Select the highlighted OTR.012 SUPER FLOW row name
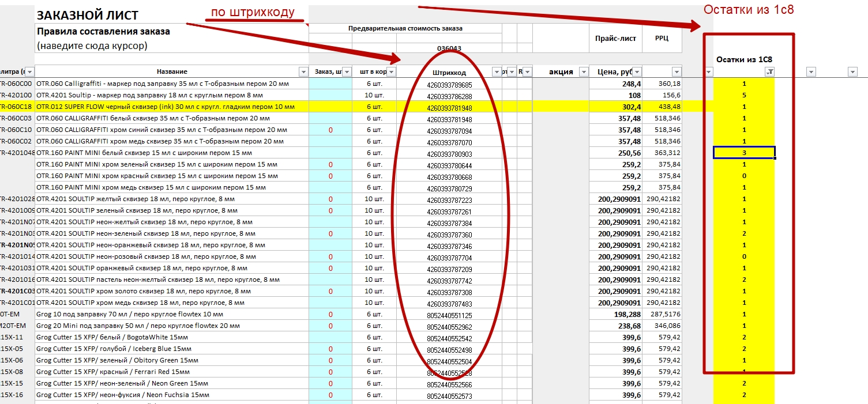 point(165,107)
